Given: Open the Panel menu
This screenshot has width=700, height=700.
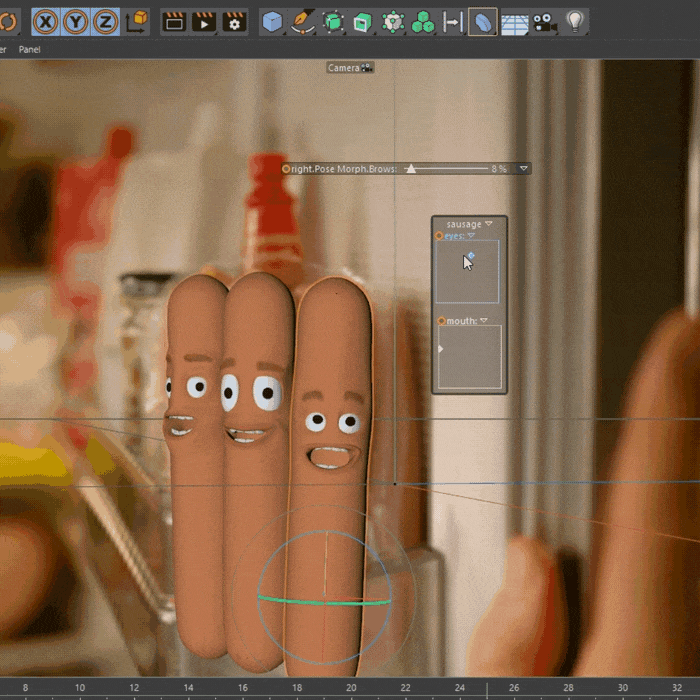Looking at the screenshot, I should tap(29, 50).
